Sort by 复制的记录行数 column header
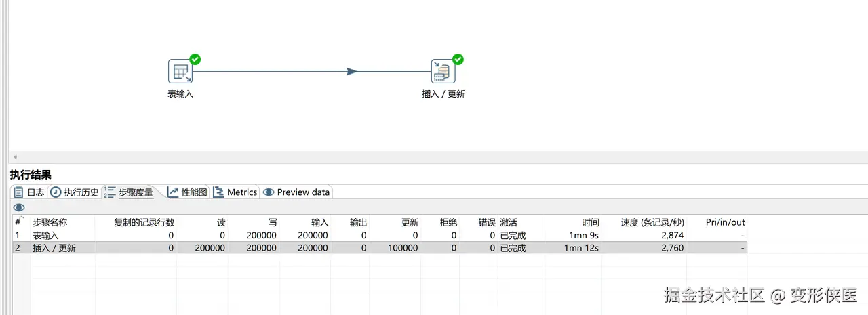This screenshot has height=315, width=868. (136, 222)
